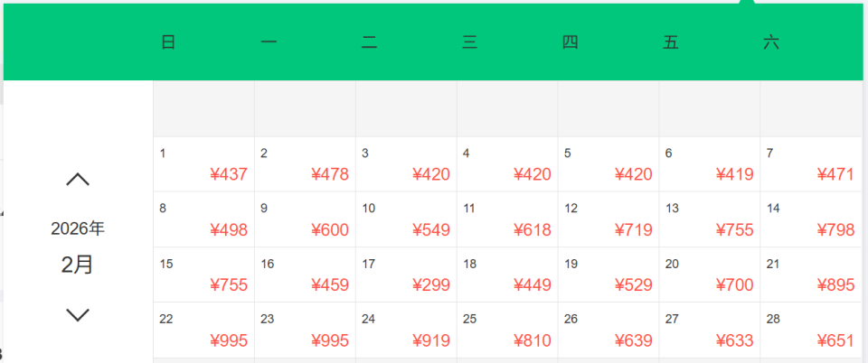The image size is (868, 363).
Task: Go to previous month using up chevron
Action: tap(78, 180)
